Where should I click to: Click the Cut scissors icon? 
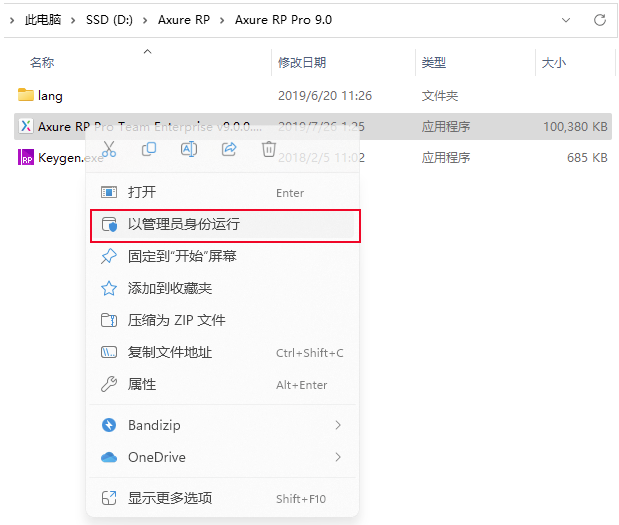click(x=109, y=149)
